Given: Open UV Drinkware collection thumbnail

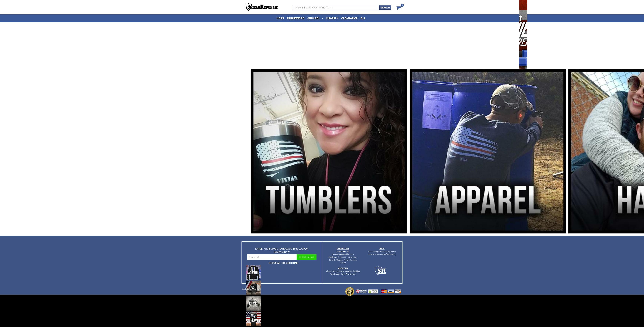Looking at the screenshot, I should 253,319.
